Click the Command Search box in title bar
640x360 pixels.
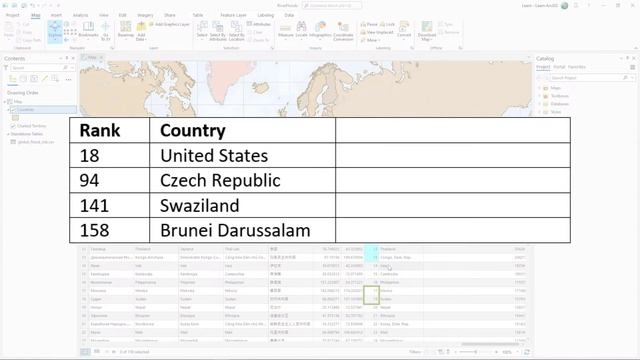pos(332,5)
